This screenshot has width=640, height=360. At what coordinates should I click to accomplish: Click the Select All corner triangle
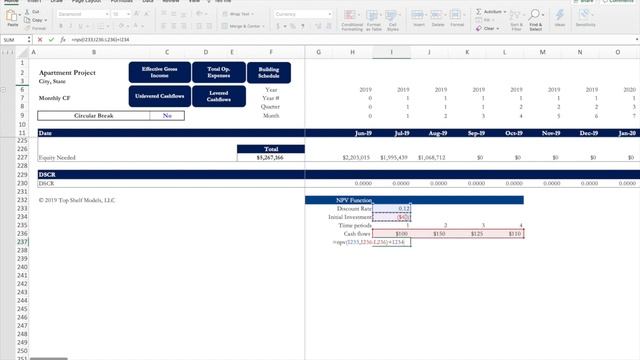[x=23, y=52]
